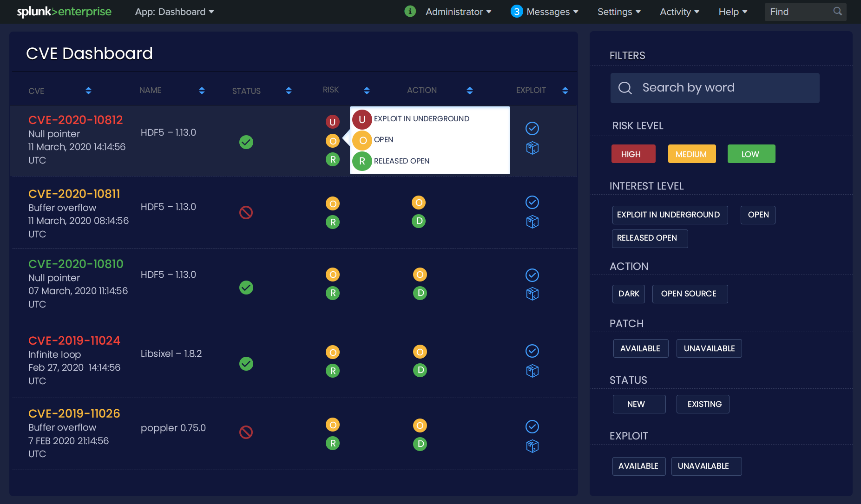Toggle the PATCH AVAILABLE filter
861x504 pixels.
tap(640, 348)
